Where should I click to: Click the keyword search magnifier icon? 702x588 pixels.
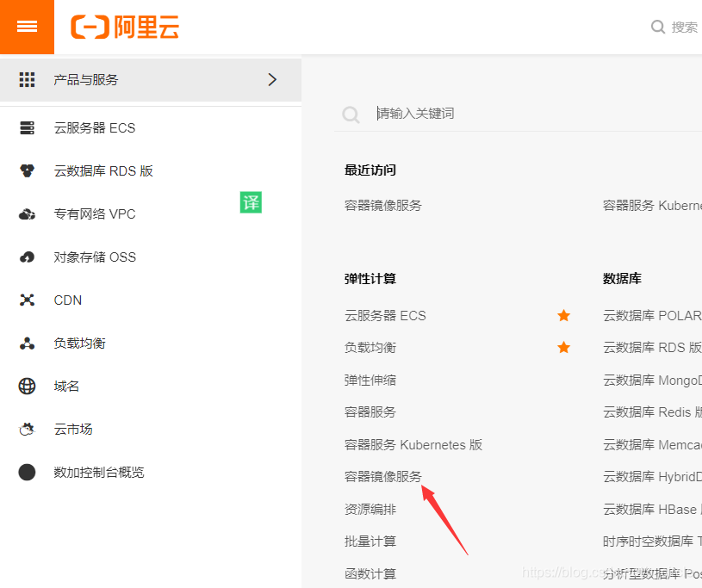click(x=351, y=115)
